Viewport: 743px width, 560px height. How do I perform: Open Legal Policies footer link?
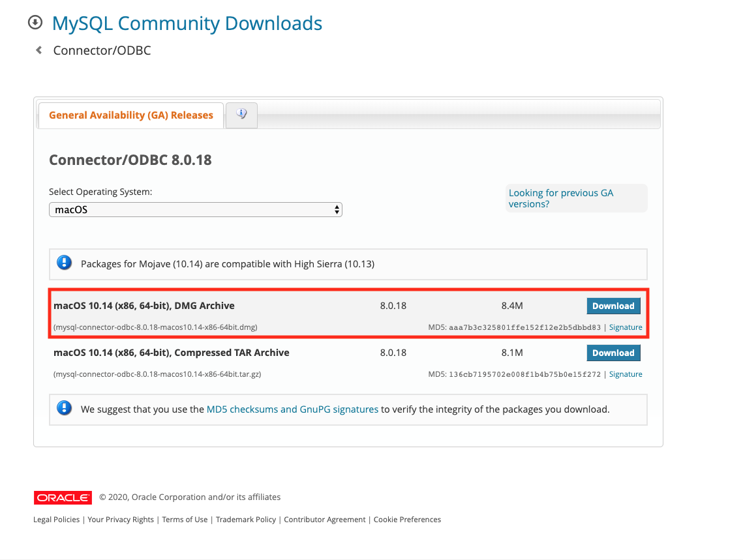pyautogui.click(x=56, y=520)
